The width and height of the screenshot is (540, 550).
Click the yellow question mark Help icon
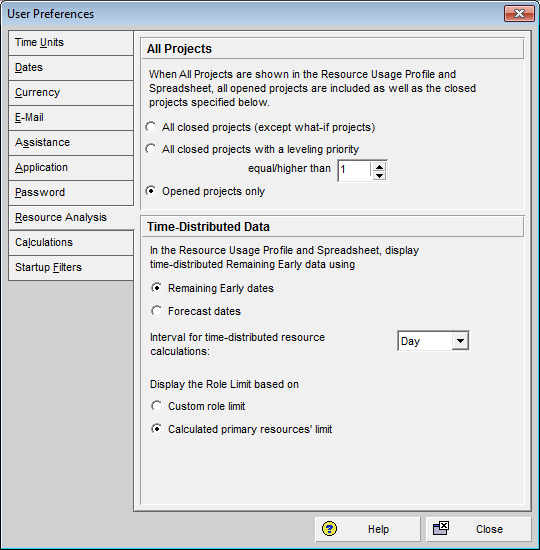pos(329,529)
